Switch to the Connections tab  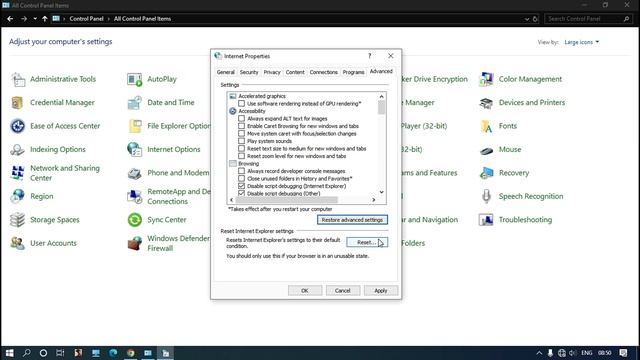324,72
